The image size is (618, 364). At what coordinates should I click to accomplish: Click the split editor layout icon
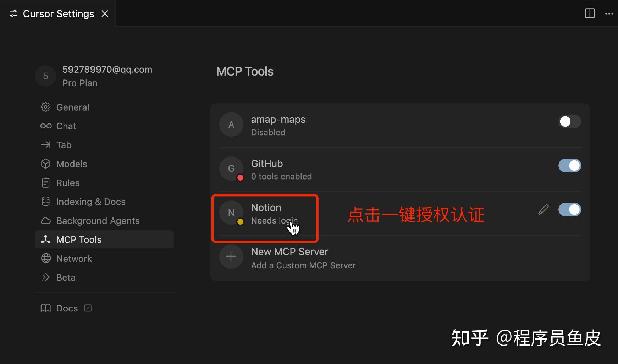pos(590,13)
